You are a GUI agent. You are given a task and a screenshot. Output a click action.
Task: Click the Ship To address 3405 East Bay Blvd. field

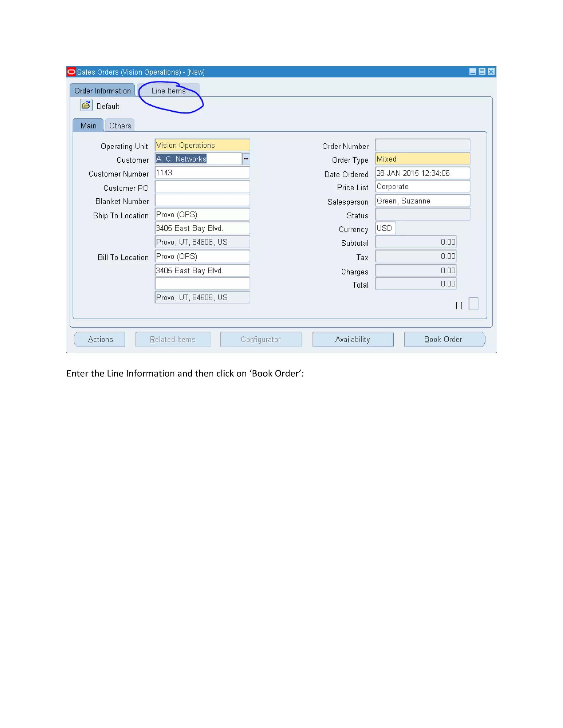click(x=202, y=228)
